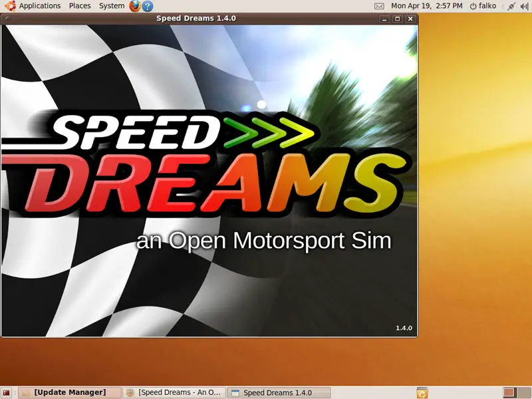Open the volume speaker control
The width and height of the screenshot is (532, 399).
[x=524, y=6]
